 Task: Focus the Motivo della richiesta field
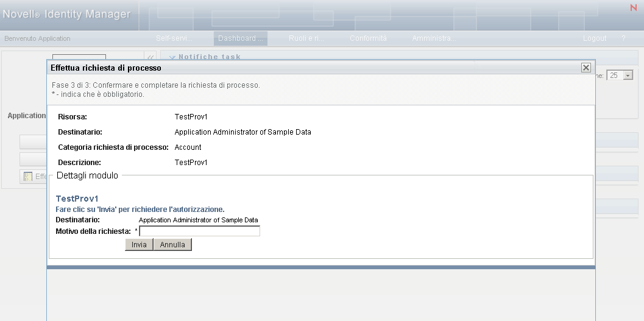point(200,231)
